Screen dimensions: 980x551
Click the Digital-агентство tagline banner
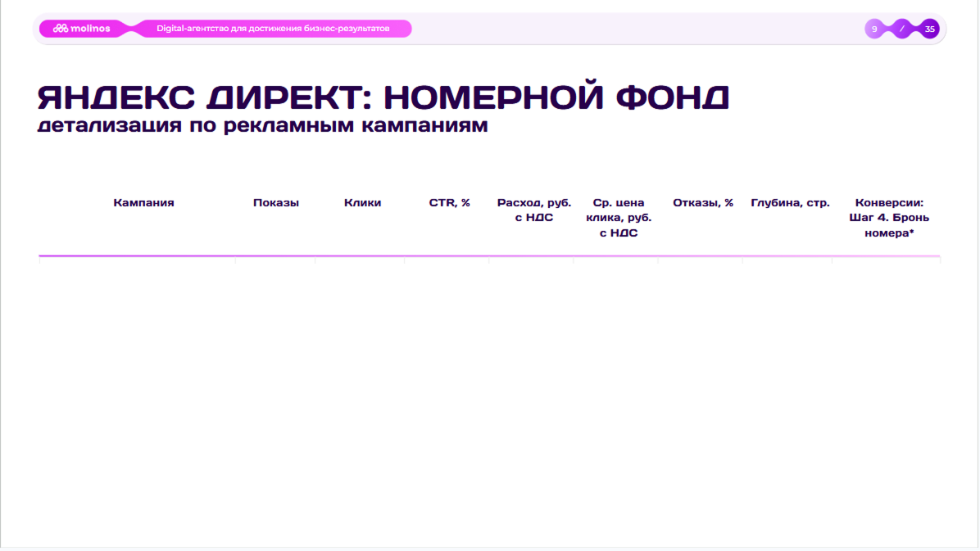coord(273,29)
